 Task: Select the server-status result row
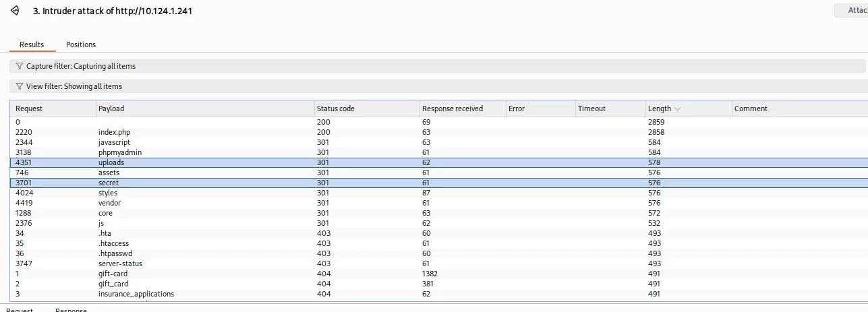[120, 263]
